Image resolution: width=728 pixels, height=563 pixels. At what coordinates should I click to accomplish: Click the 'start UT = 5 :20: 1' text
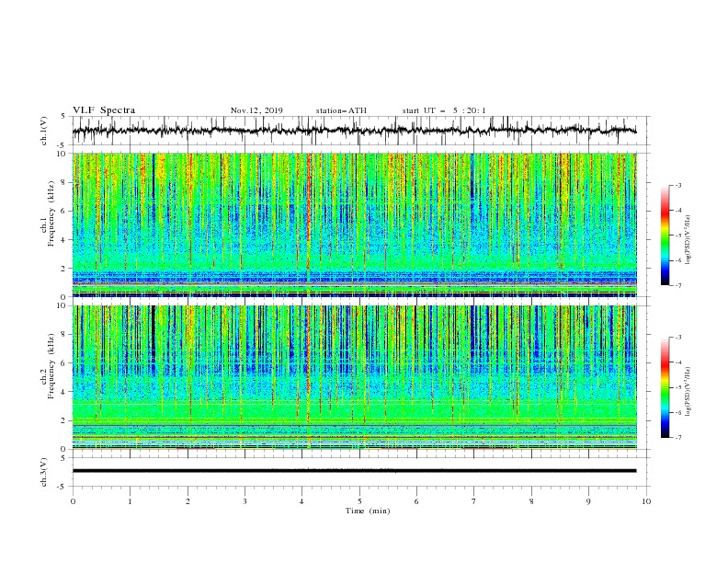coord(444,110)
